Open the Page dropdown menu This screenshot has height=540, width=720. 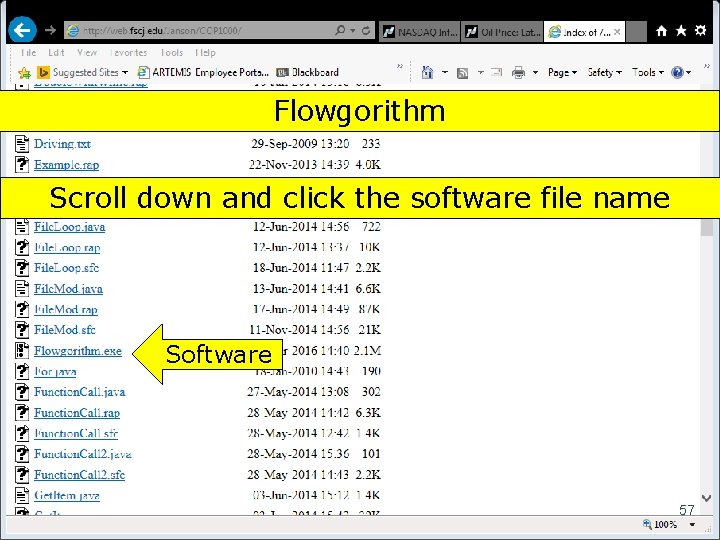[x=562, y=73]
